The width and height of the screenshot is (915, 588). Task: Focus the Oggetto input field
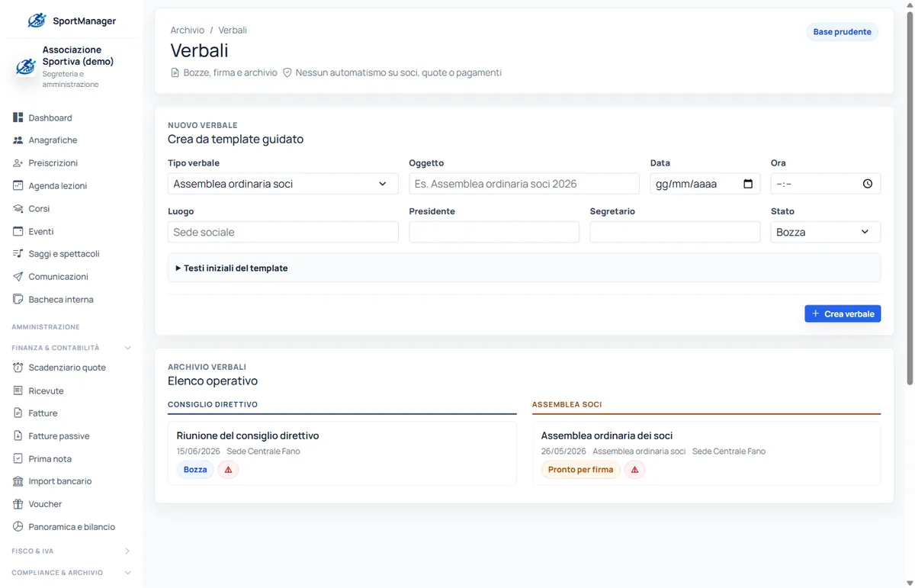click(524, 184)
